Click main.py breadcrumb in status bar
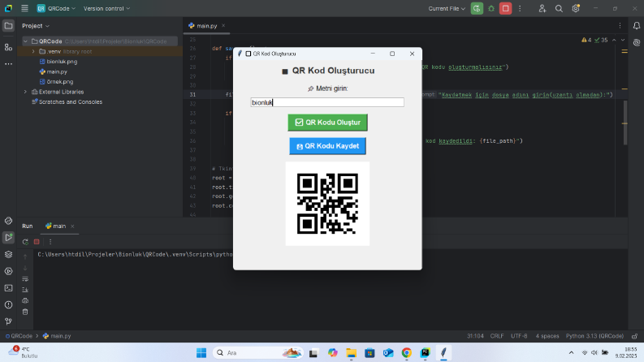Image resolution: width=644 pixels, height=362 pixels. point(57,336)
